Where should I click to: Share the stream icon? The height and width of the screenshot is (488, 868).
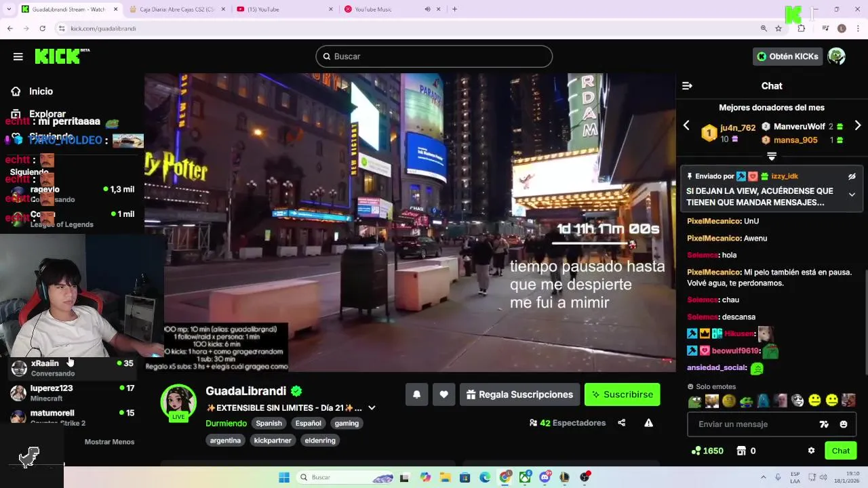click(622, 423)
